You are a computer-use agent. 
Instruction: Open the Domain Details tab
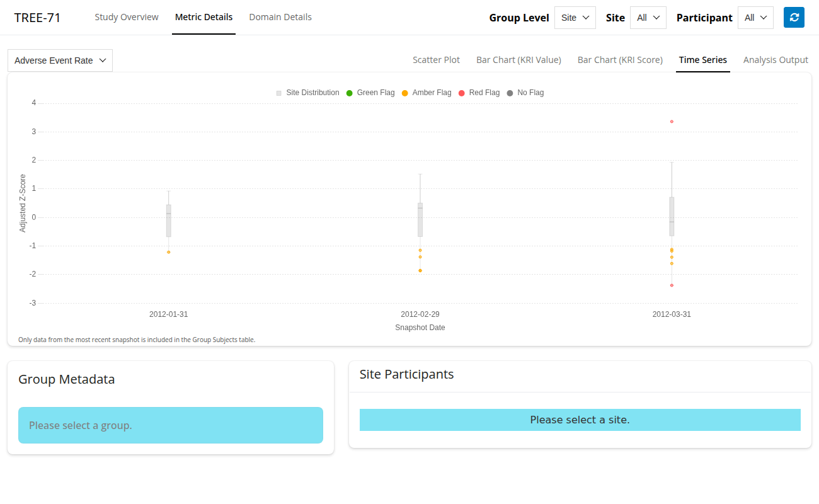[x=280, y=17]
